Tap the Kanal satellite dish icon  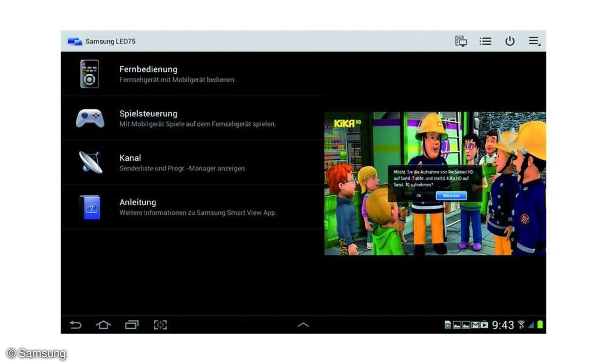(91, 162)
